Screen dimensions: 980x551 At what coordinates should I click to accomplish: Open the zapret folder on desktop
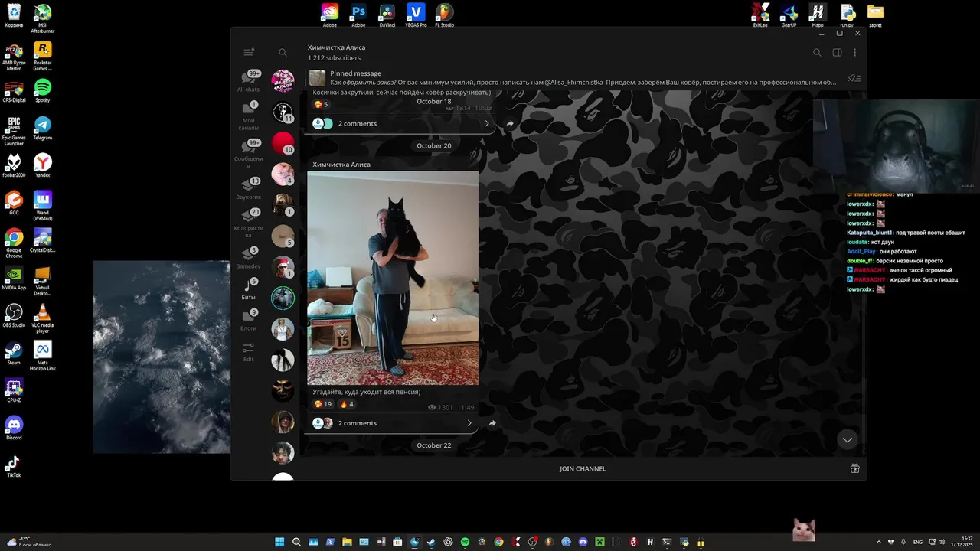tap(875, 15)
